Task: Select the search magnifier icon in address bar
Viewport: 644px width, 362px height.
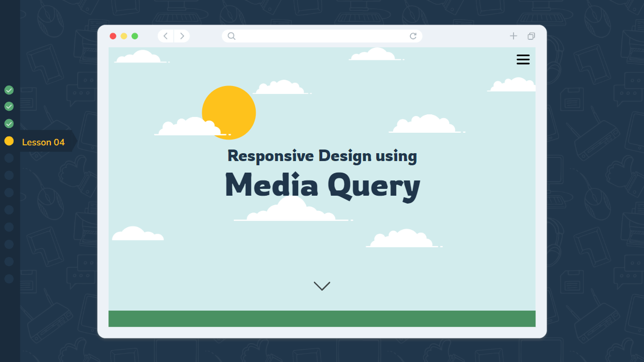Action: [231, 36]
